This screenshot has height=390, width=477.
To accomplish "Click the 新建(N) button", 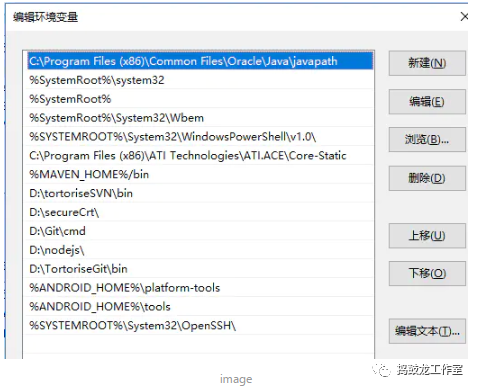I will click(x=427, y=63).
